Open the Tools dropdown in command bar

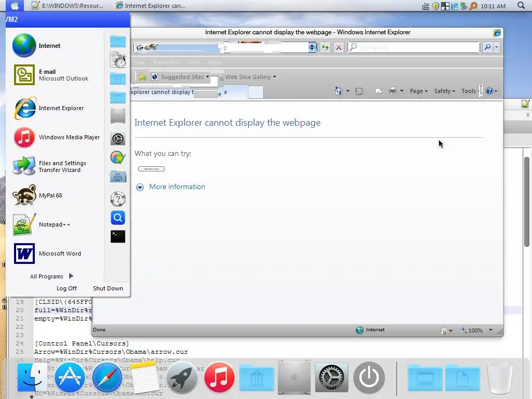tap(471, 91)
